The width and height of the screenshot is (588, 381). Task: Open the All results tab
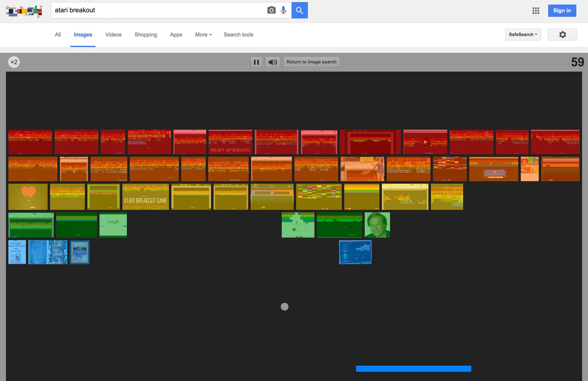pyautogui.click(x=58, y=35)
